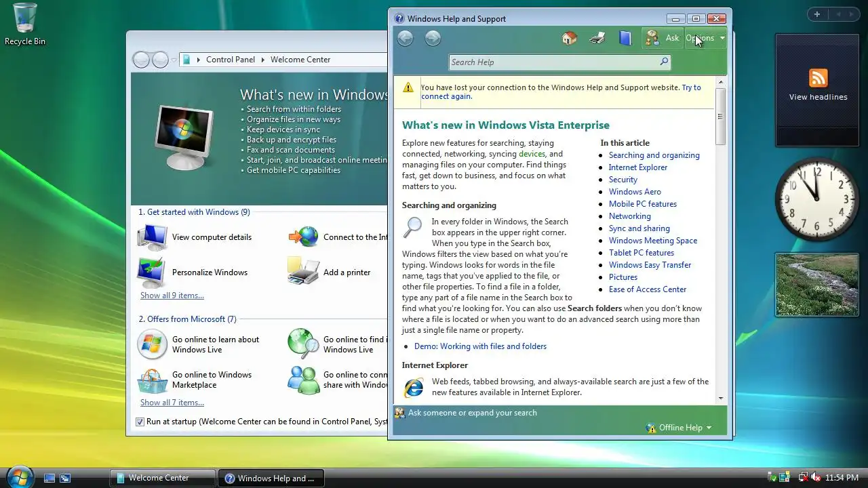
Task: Jump to Internet Explorer section link
Action: click(x=637, y=167)
